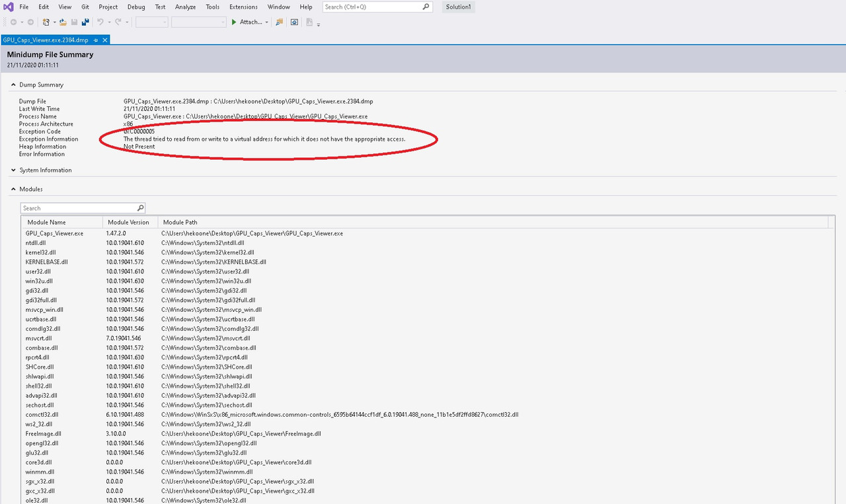Open the Extensions menu
846x504 pixels.
[244, 7]
